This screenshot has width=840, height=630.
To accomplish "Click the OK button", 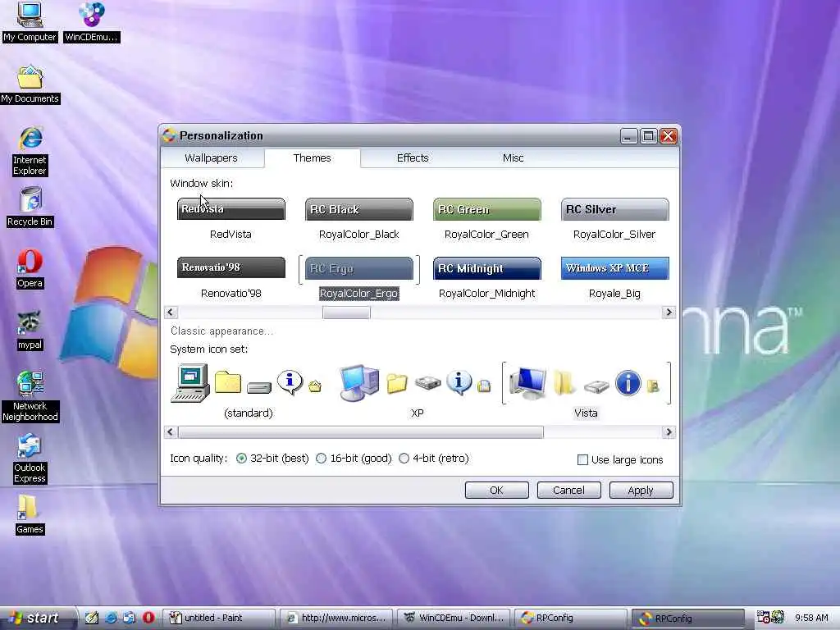I will click(496, 491).
